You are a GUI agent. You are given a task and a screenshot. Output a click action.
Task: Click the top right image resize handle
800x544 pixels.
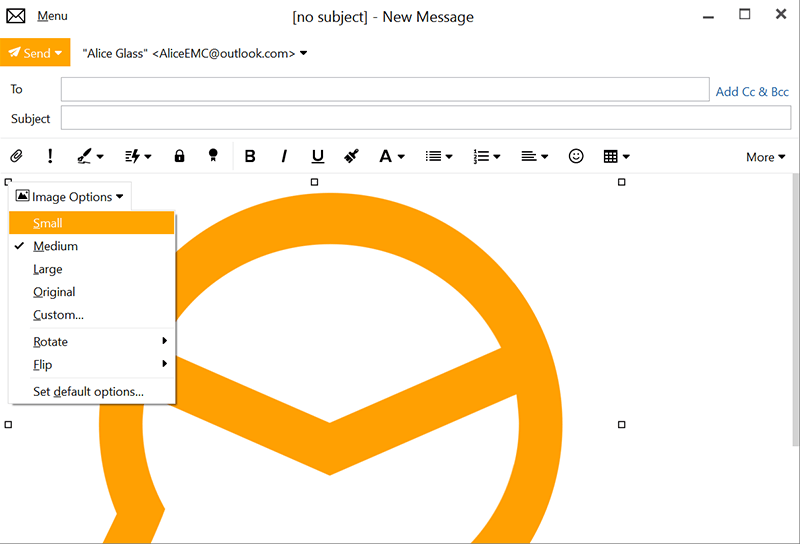tap(621, 182)
